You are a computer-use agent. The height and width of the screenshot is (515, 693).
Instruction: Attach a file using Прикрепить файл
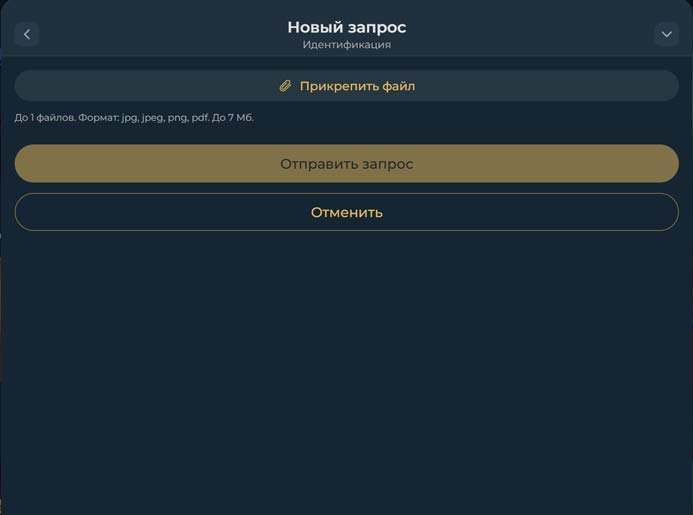346,86
